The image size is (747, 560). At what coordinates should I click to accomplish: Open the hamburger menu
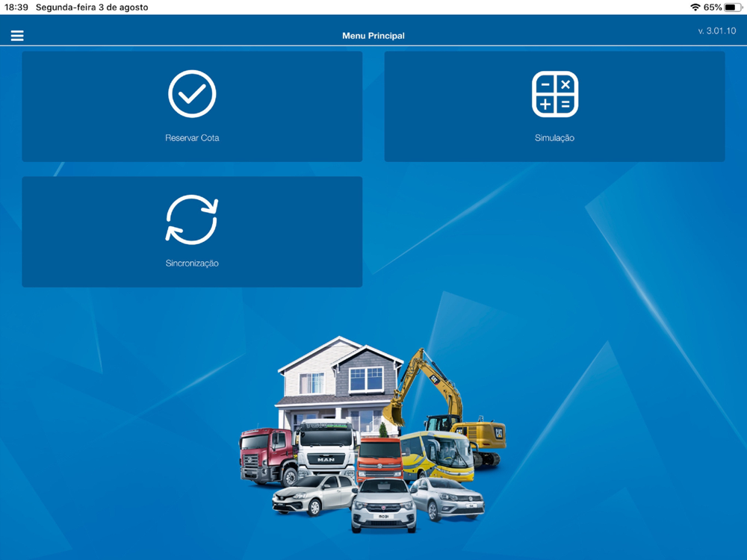pyautogui.click(x=17, y=36)
